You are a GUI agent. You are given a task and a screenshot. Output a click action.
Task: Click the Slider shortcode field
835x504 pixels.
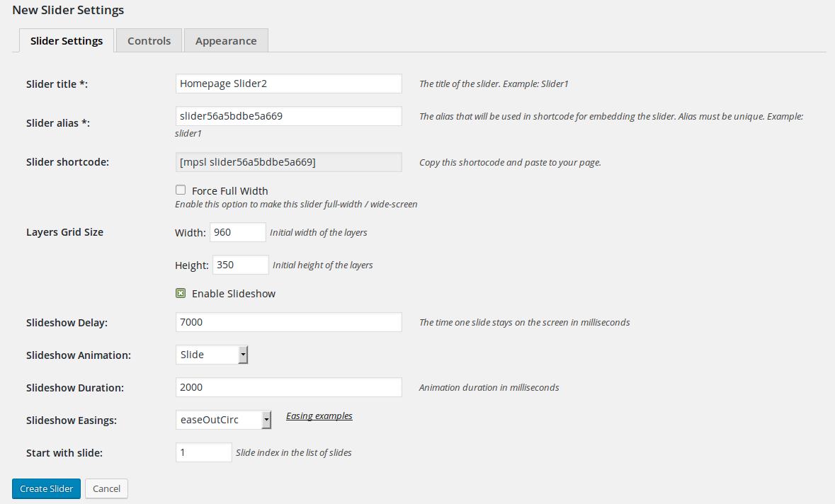[x=288, y=161]
